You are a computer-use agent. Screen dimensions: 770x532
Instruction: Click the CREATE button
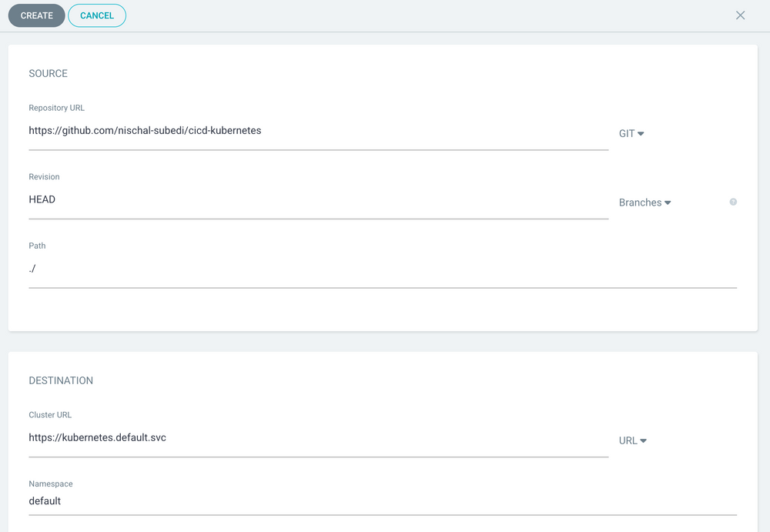[x=36, y=15]
